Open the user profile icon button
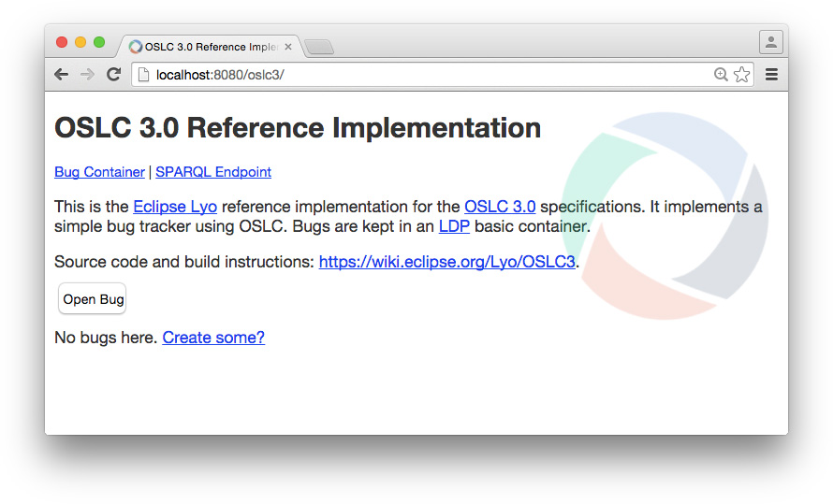Screen dimensions: 833x504 coord(771,42)
